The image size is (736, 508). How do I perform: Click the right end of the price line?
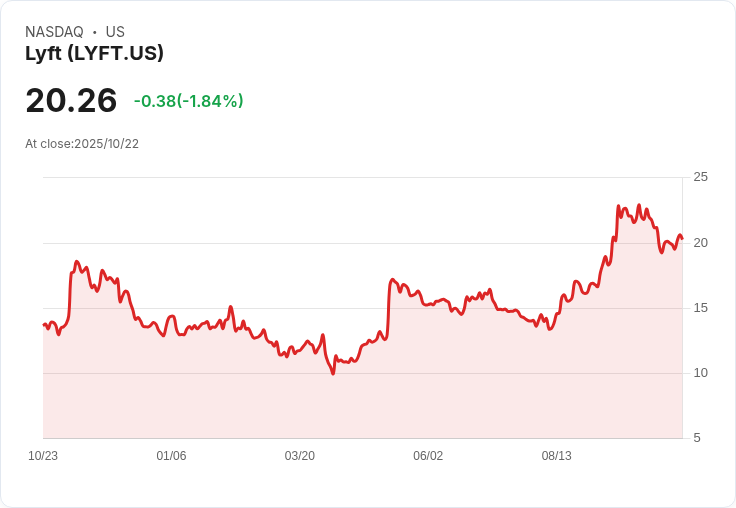point(682,238)
